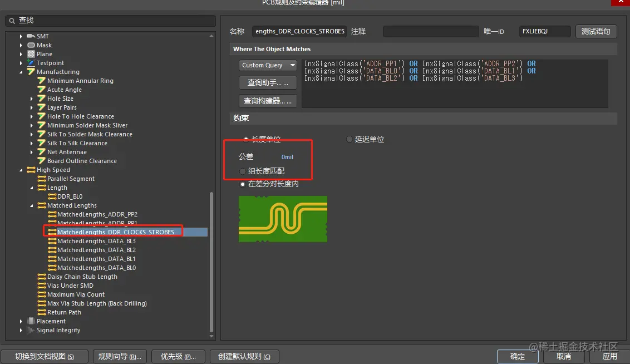Click the 测试语句 button

point(596,31)
